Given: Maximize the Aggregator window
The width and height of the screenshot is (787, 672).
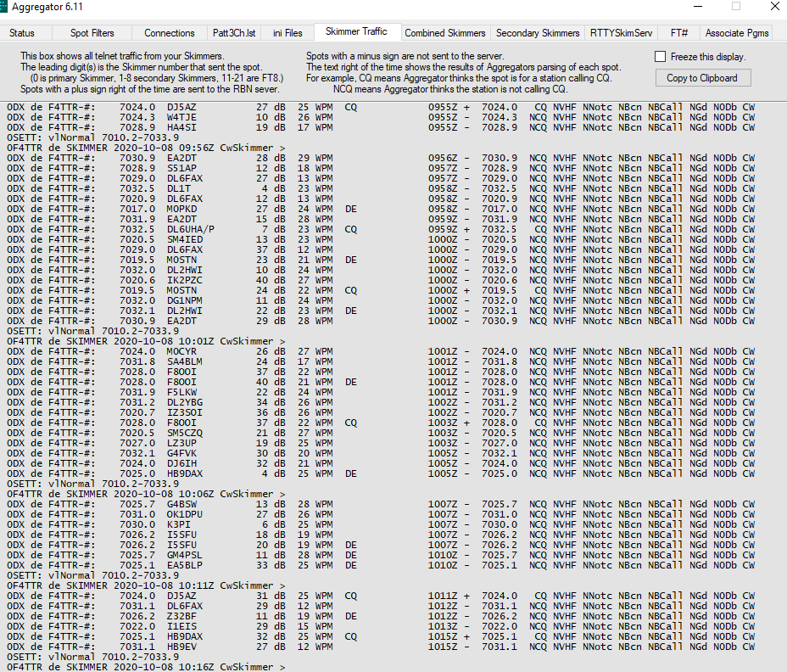Looking at the screenshot, I should 736,7.
